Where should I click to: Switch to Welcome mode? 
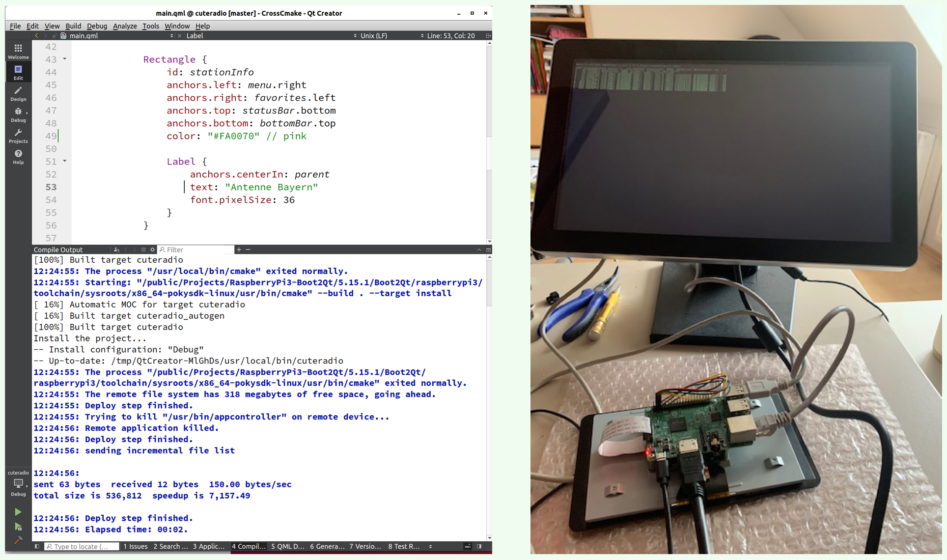(18, 51)
